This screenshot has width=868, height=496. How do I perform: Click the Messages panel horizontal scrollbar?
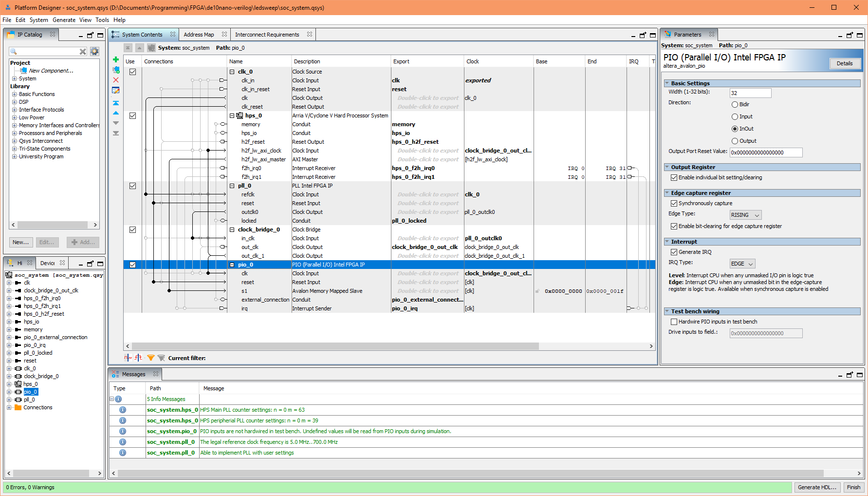[x=470, y=473]
